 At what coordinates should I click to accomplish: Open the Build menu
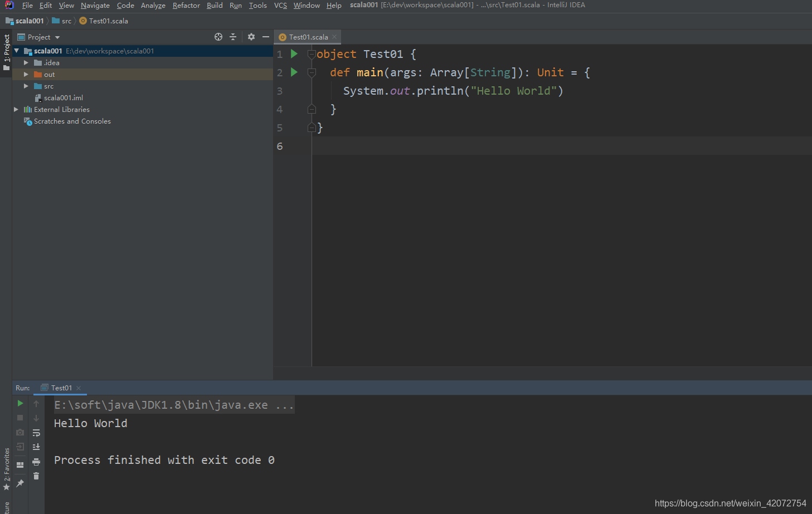click(215, 6)
